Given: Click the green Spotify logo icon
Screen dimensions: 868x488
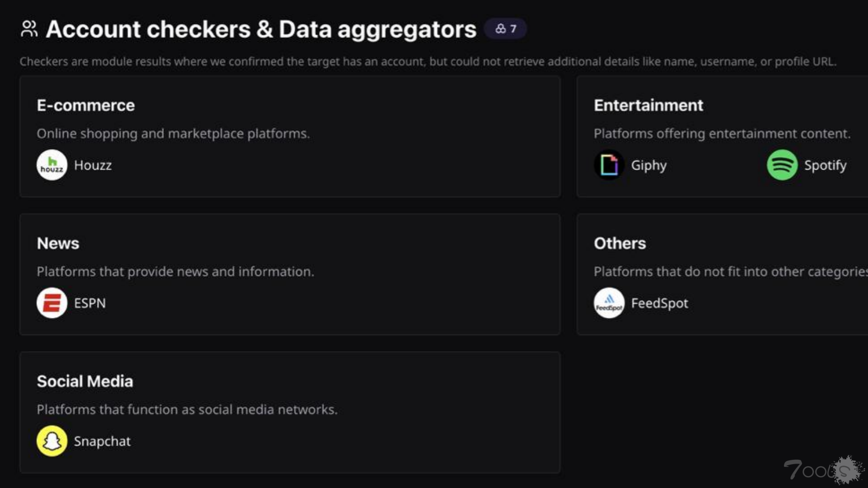Looking at the screenshot, I should click(x=782, y=165).
